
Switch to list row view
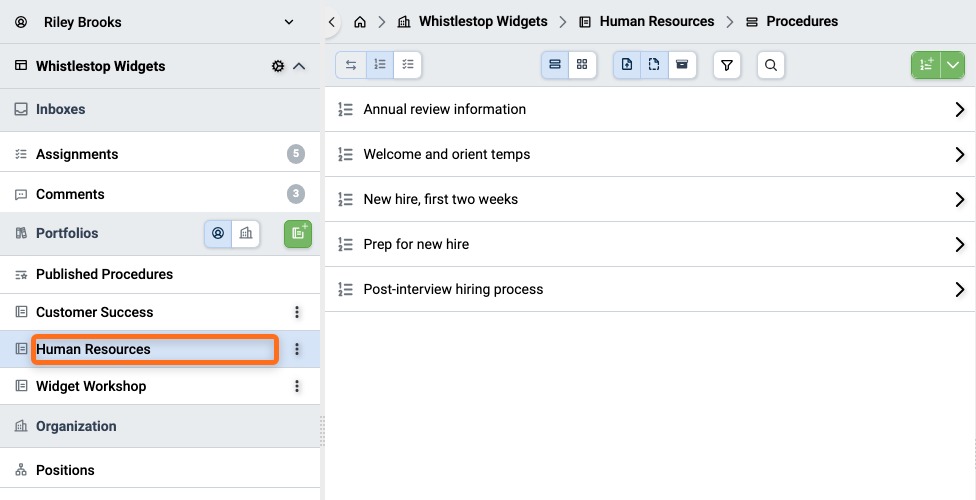point(555,65)
